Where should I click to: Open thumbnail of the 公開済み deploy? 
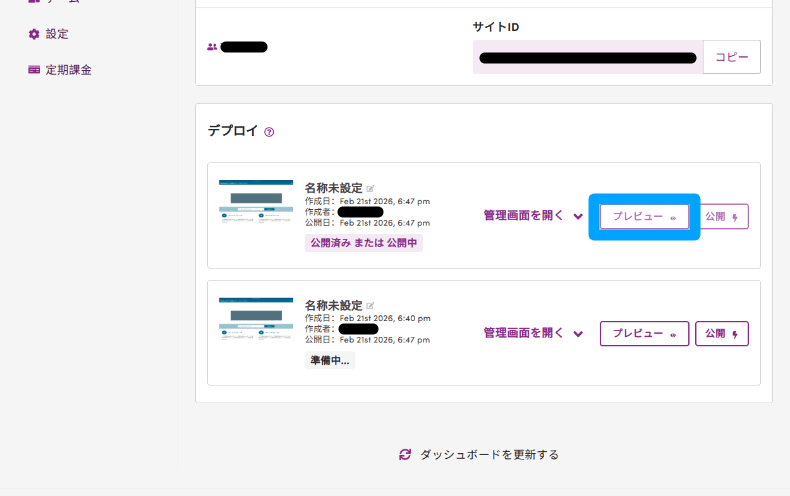(256, 202)
